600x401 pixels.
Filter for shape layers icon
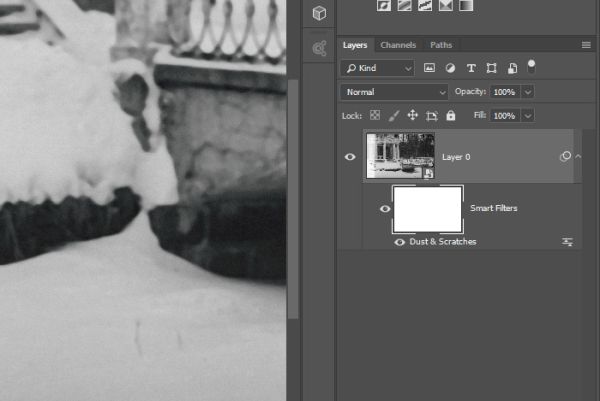[491, 68]
